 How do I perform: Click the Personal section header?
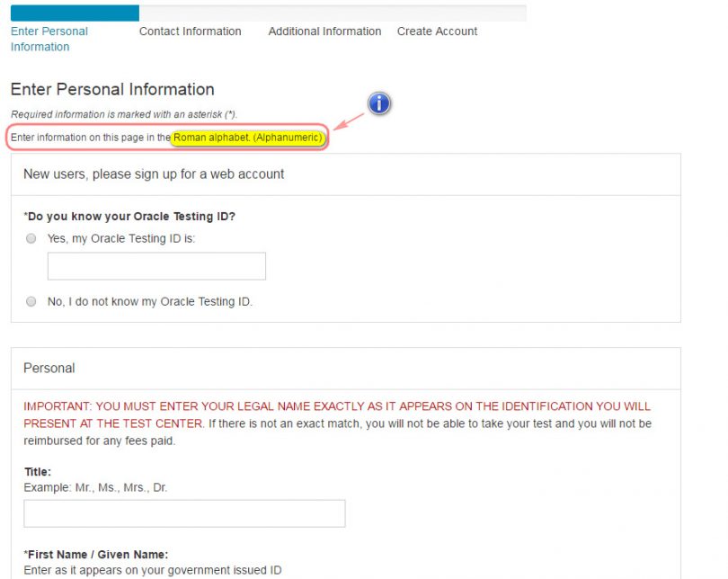49,368
